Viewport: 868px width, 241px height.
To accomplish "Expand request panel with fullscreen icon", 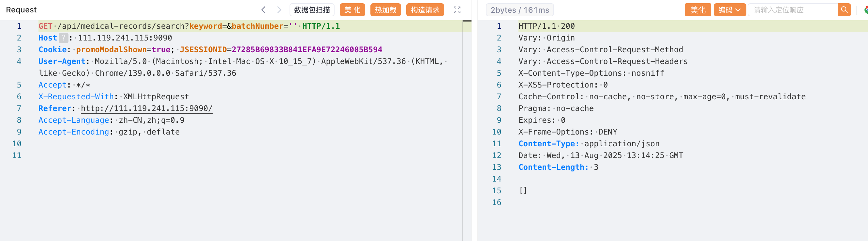I will tap(457, 10).
